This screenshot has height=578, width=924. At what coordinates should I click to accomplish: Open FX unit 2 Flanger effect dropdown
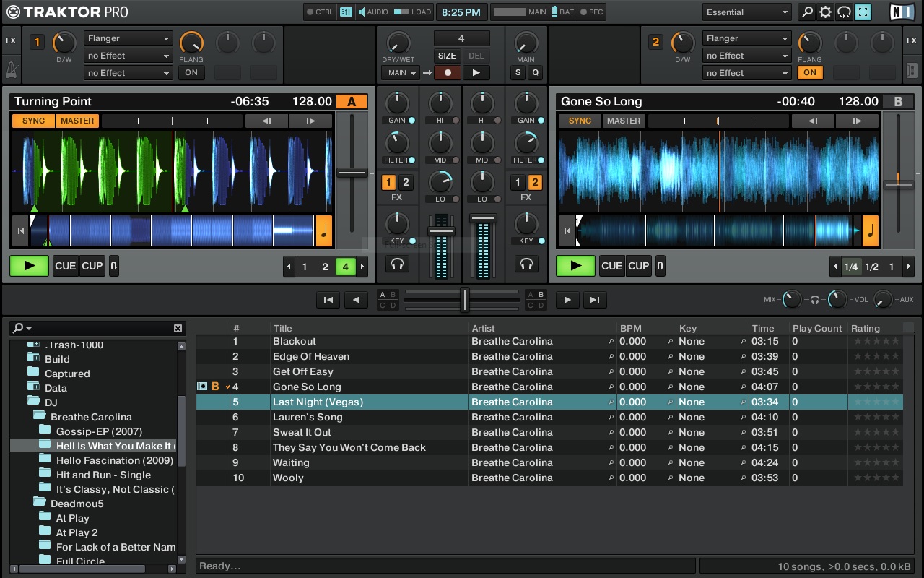pyautogui.click(x=746, y=38)
